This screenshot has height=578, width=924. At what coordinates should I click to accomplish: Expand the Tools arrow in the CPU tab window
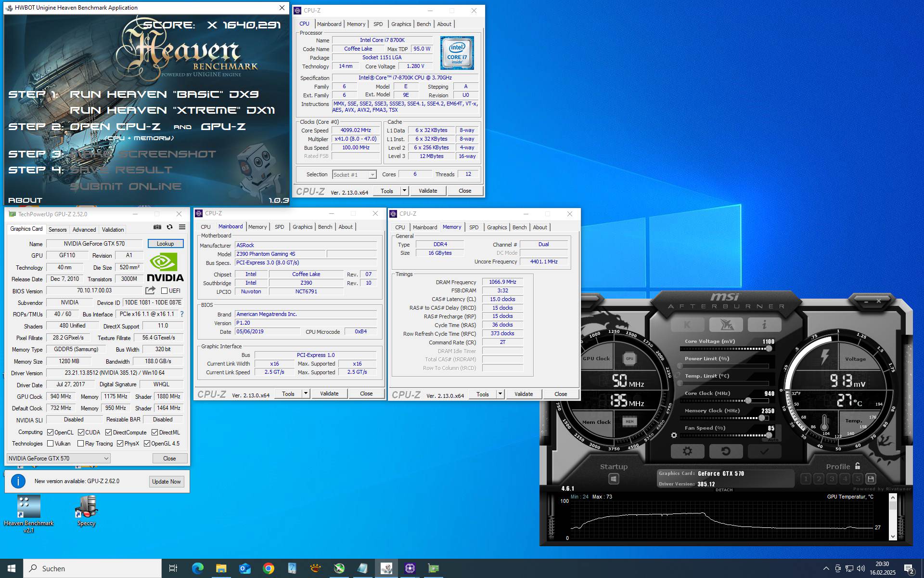[x=404, y=191]
